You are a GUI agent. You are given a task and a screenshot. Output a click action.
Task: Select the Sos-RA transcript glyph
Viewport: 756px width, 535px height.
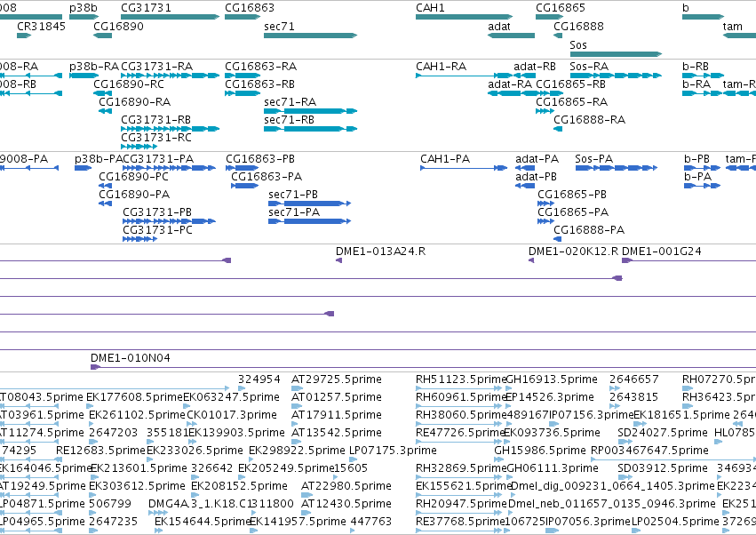[616, 76]
